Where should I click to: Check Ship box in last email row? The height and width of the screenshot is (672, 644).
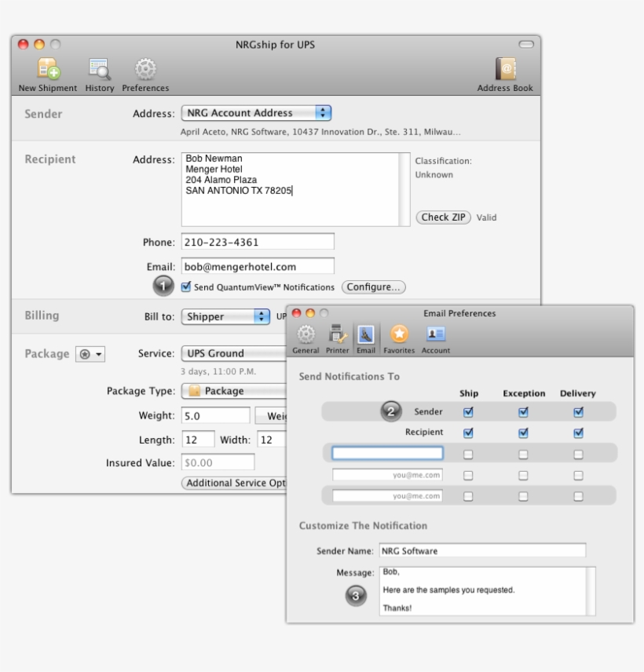tap(468, 496)
